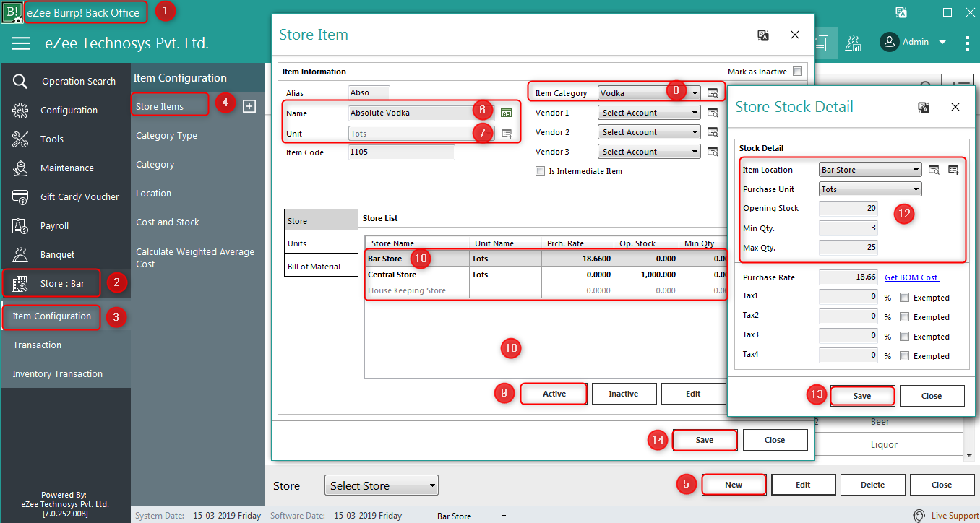Screen dimensions: 980x523
Task: Open the vertical three-dots menu
Action: click(968, 43)
